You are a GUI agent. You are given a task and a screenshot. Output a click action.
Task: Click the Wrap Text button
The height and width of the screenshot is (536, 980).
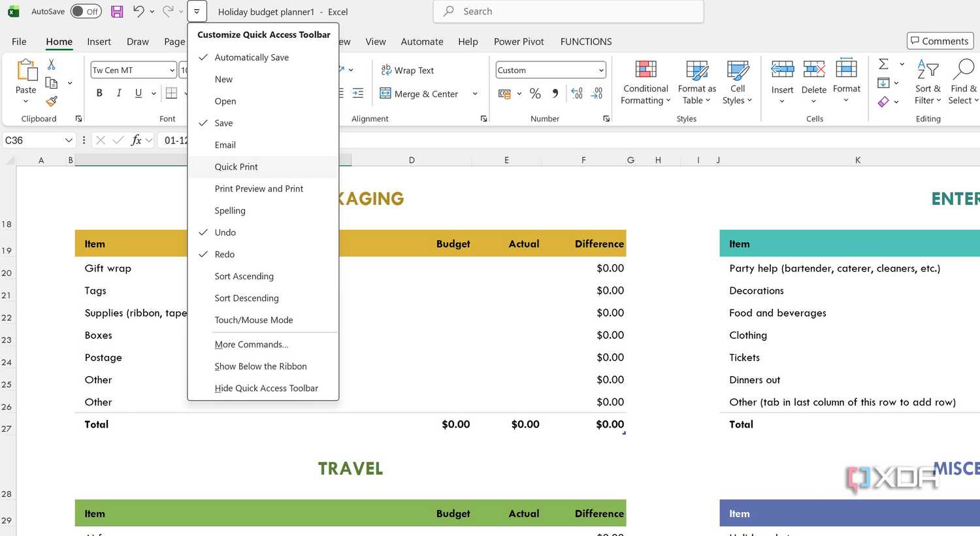(407, 70)
